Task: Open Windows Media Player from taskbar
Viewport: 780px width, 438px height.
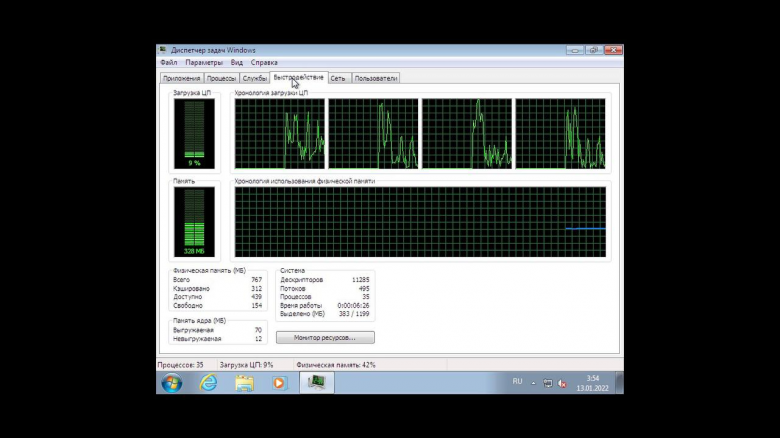Action: (x=279, y=383)
